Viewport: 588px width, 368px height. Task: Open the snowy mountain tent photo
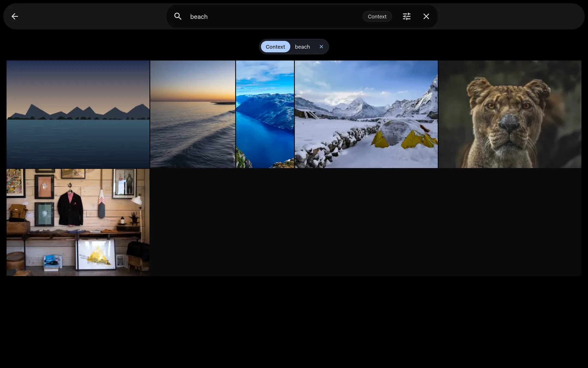coord(366,114)
